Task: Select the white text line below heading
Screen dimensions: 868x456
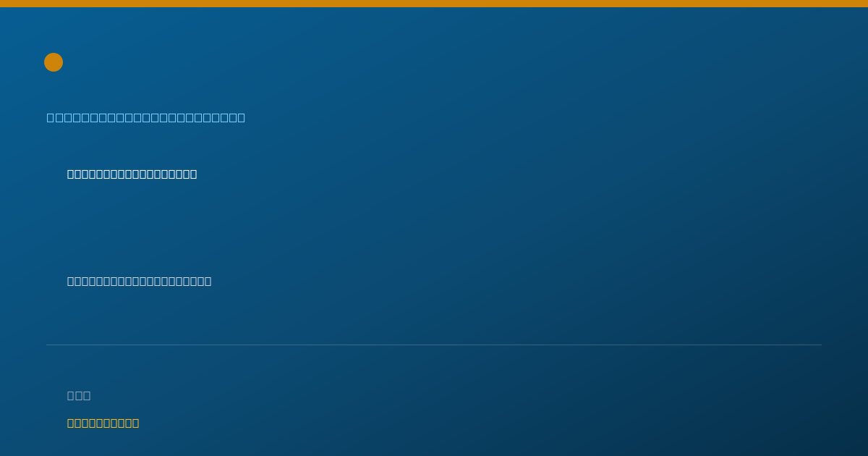Action: coord(132,174)
